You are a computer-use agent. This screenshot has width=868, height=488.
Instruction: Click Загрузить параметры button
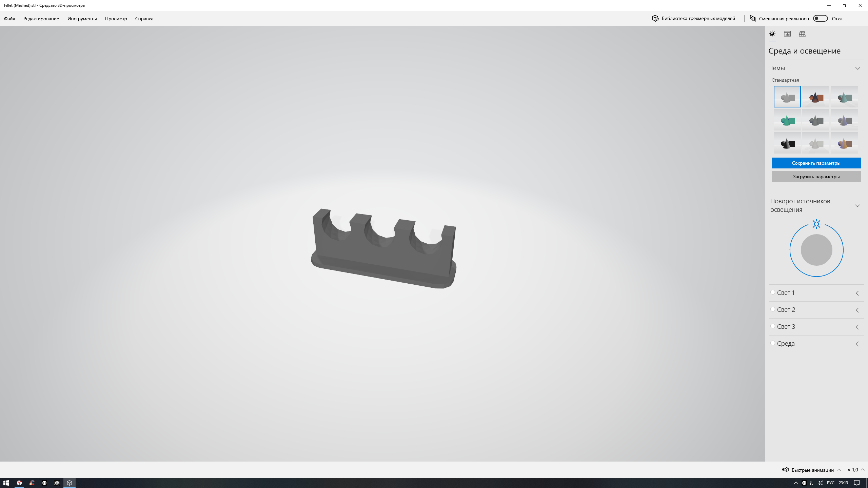pyautogui.click(x=816, y=177)
